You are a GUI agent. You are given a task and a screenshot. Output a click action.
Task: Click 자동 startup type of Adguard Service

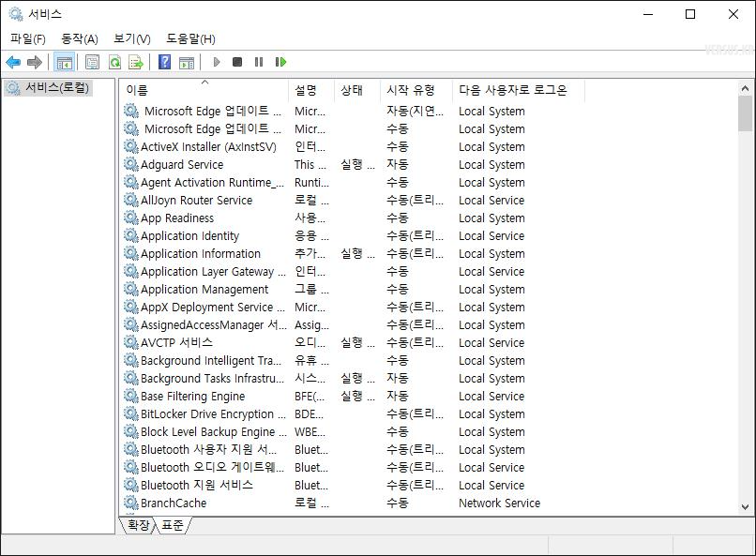398,164
